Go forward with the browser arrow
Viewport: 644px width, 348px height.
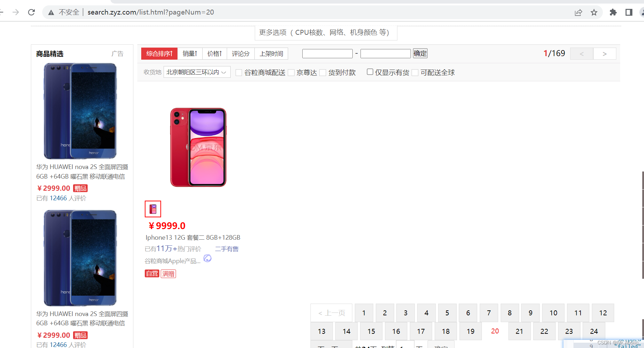click(x=16, y=12)
